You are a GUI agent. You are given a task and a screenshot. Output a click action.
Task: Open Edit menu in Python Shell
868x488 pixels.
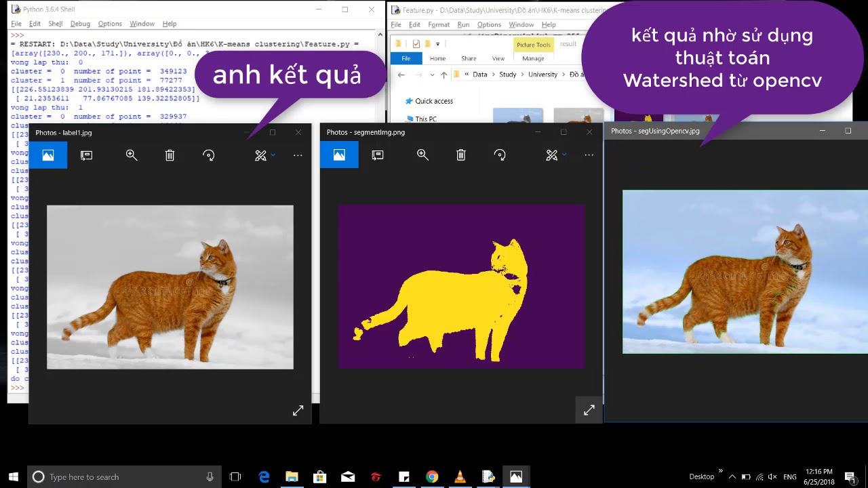(x=35, y=24)
